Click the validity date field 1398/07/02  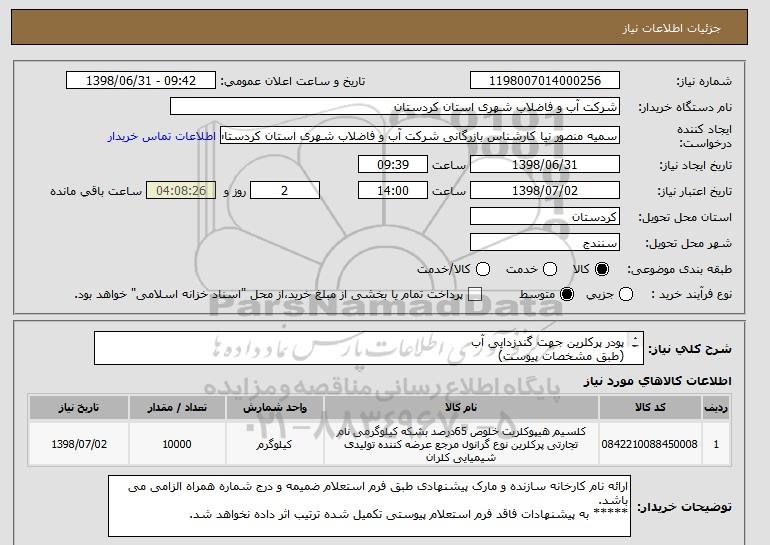pyautogui.click(x=545, y=191)
